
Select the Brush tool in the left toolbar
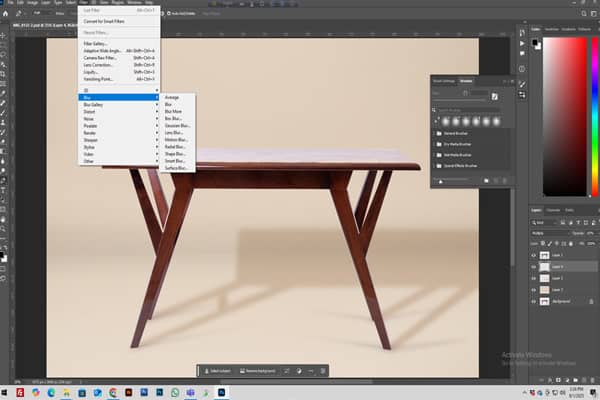[x=3, y=113]
